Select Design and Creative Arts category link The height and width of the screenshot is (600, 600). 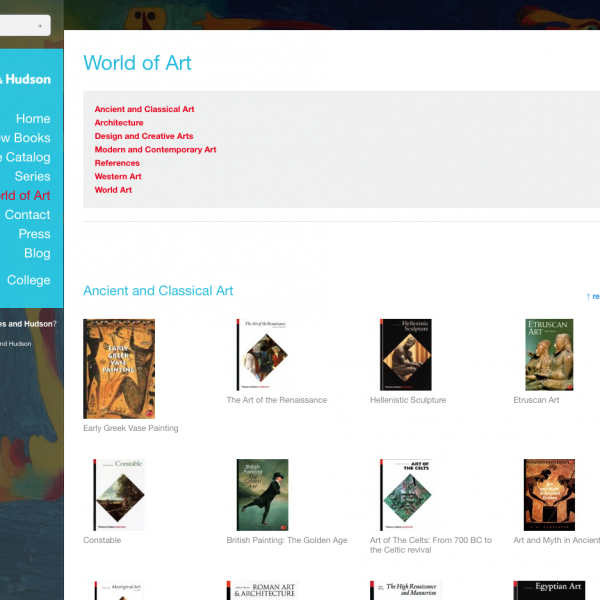tap(144, 136)
